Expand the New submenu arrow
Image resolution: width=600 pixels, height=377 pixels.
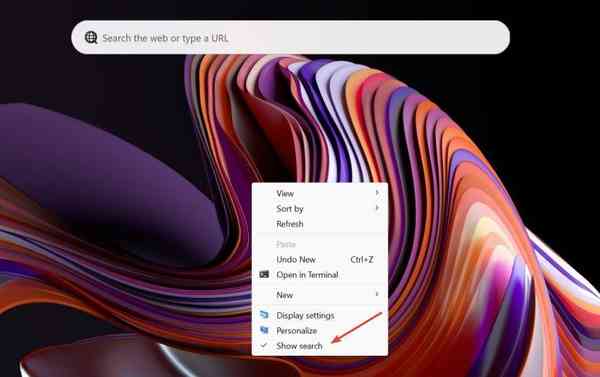coord(377,294)
